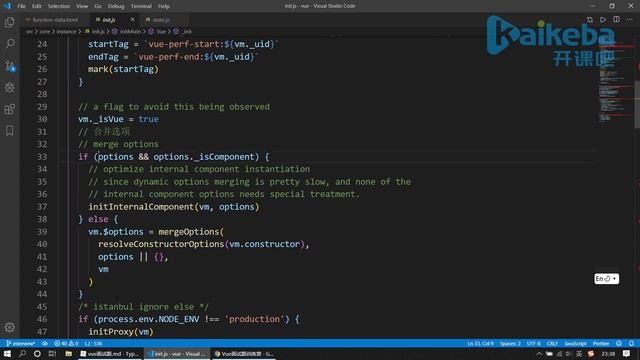Click line number 33 in the gutter

coord(42,157)
